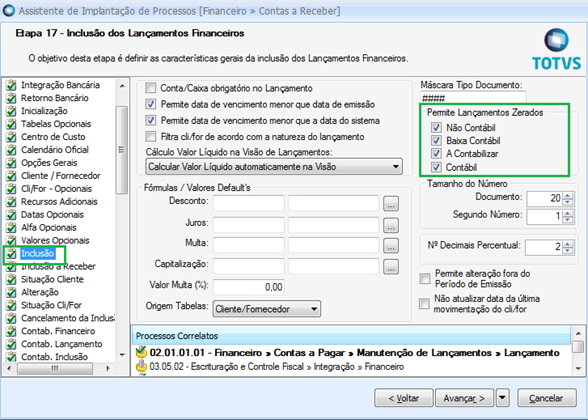Uncheck the Contábil checkbox
The height and width of the screenshot is (420, 588).
tap(436, 167)
